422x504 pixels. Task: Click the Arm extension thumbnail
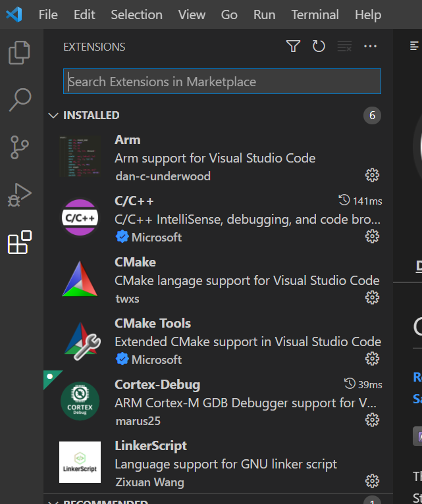coord(80,157)
